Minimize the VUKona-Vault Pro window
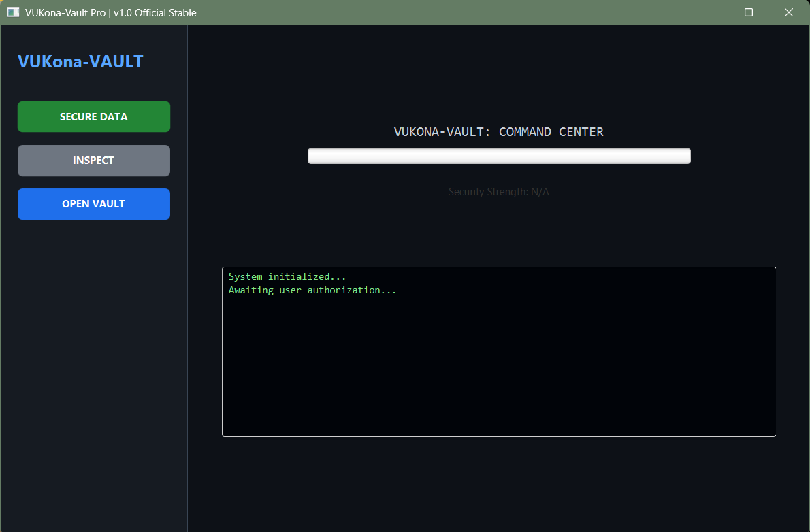810x532 pixels. (x=709, y=12)
